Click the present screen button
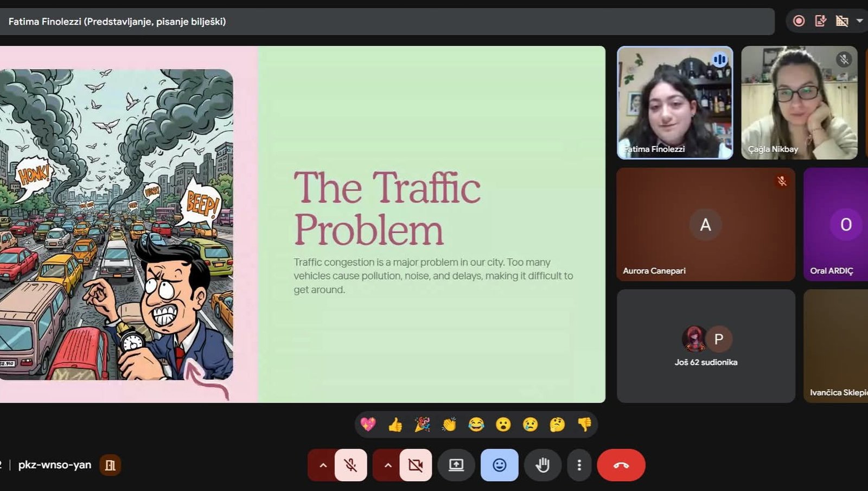Viewport: 868px width, 491px height. coord(456,465)
